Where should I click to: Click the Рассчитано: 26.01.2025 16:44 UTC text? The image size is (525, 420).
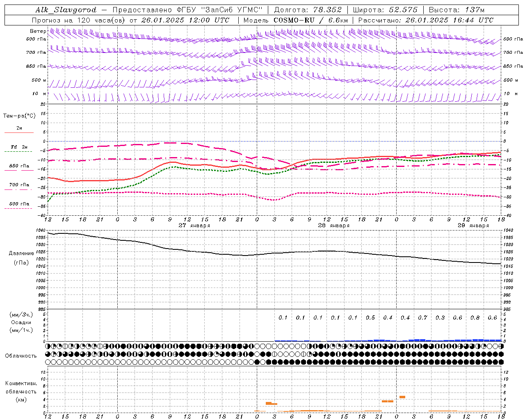click(x=426, y=20)
